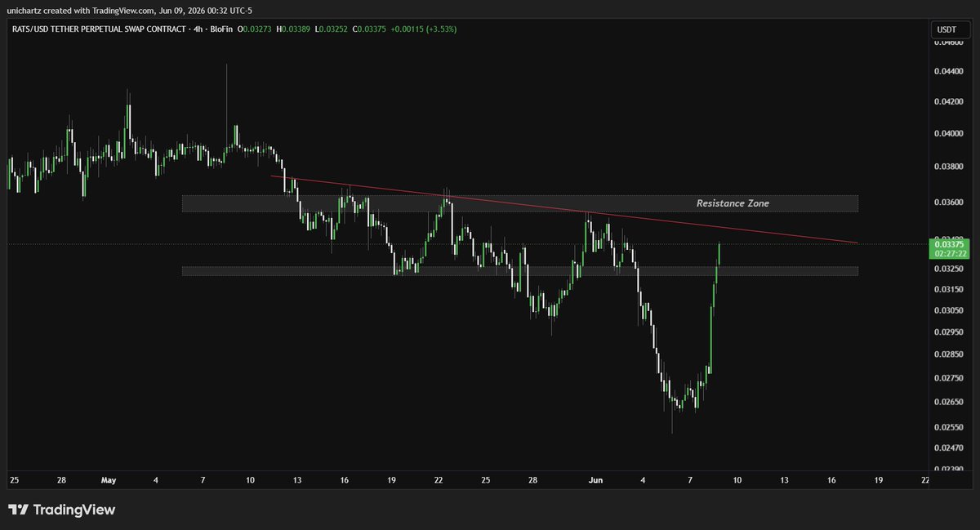Click the 0.03800 price axis label

[x=950, y=167]
